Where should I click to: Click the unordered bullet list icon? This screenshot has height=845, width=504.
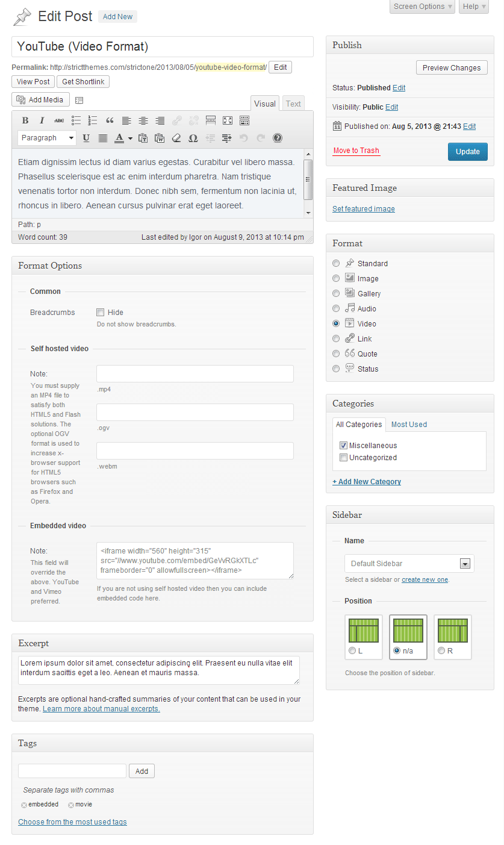pyautogui.click(x=76, y=120)
